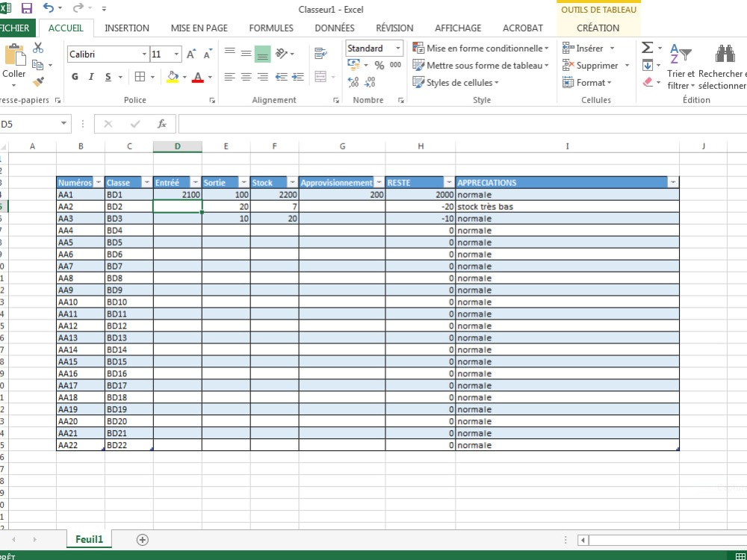
Task: Cut selection with scissors icon
Action: 38,48
